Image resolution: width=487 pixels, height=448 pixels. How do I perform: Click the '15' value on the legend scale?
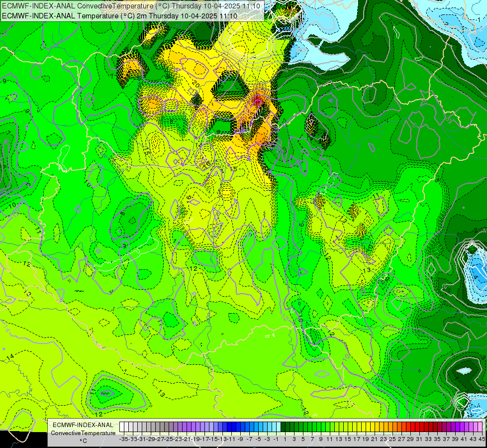coord(348,439)
